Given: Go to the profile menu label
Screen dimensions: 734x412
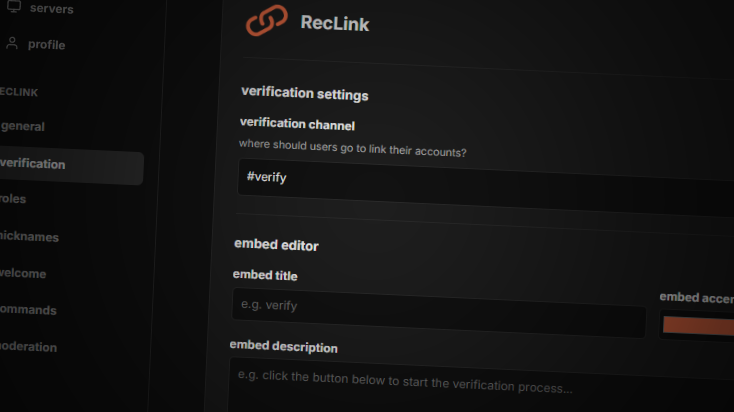Looking at the screenshot, I should click(46, 45).
